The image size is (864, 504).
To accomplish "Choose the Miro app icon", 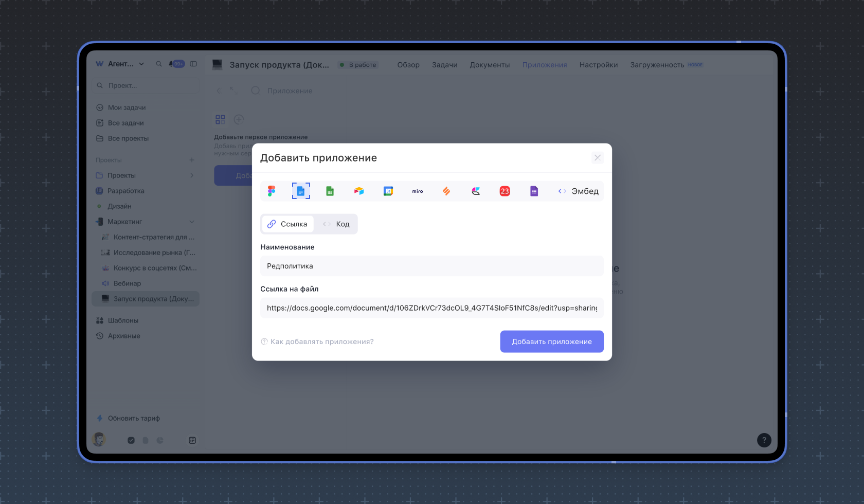I will point(418,191).
